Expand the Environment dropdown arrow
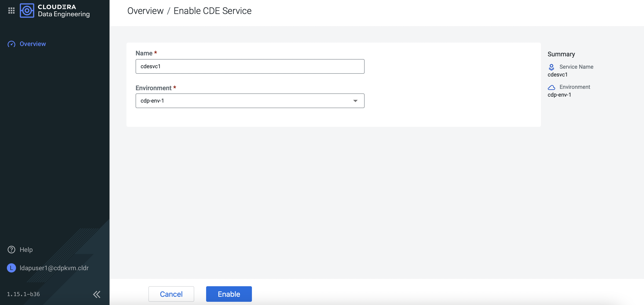644x305 pixels. point(355,101)
